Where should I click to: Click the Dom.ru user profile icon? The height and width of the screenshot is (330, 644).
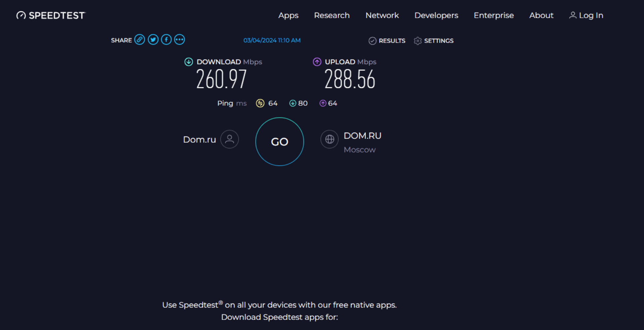(229, 139)
